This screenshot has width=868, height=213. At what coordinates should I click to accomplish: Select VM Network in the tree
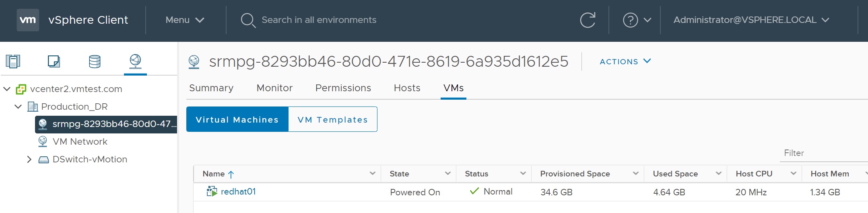tap(80, 142)
